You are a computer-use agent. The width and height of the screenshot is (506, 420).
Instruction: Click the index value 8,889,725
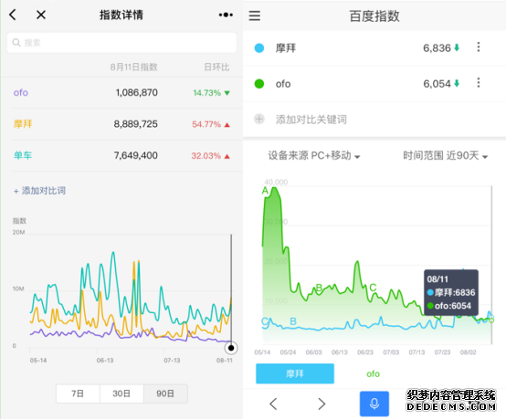tap(135, 124)
